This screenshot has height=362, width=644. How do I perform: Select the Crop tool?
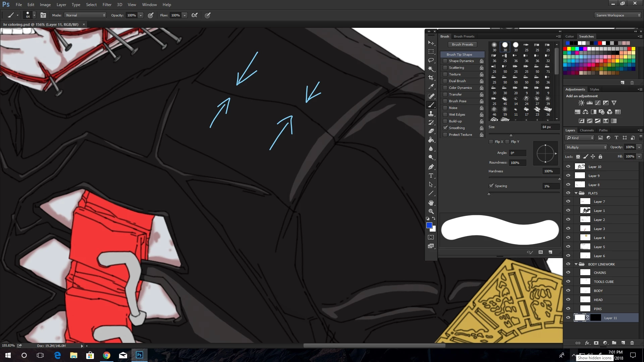click(x=431, y=78)
